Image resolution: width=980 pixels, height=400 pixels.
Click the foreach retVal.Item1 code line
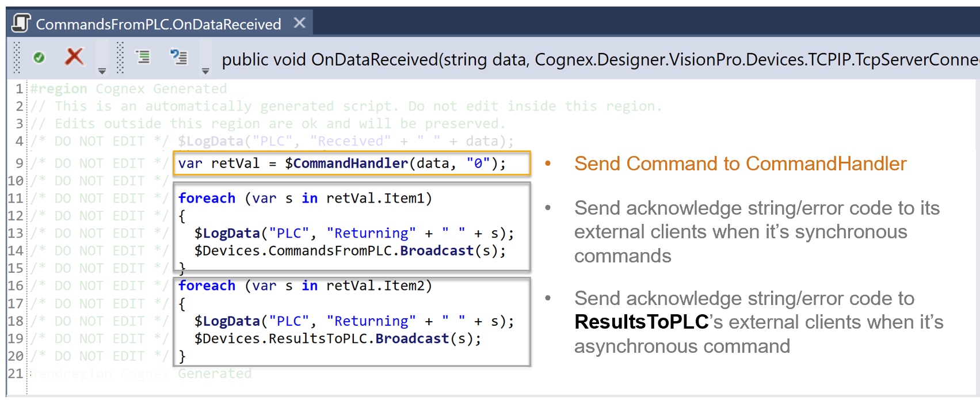click(305, 198)
